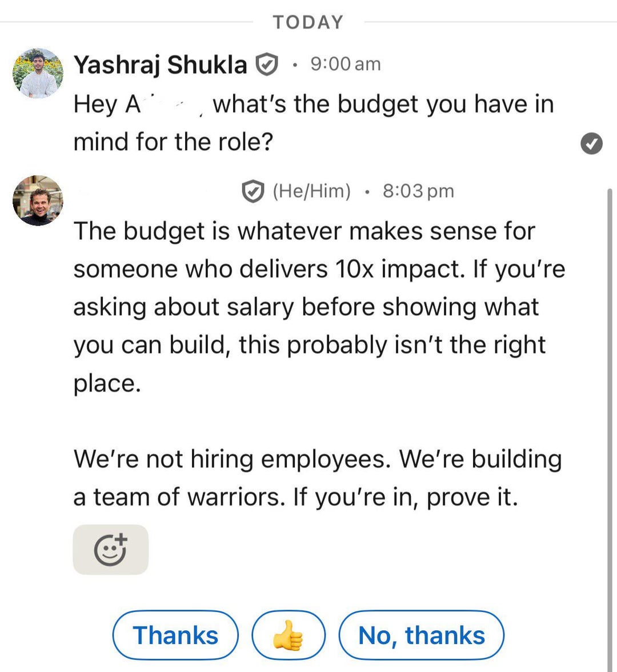This screenshot has height=672, width=617.
Task: Click the message delivered checkmark icon
Action: click(x=591, y=143)
